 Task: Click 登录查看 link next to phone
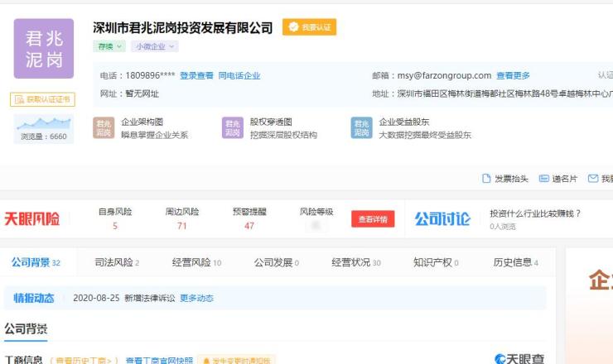click(196, 76)
